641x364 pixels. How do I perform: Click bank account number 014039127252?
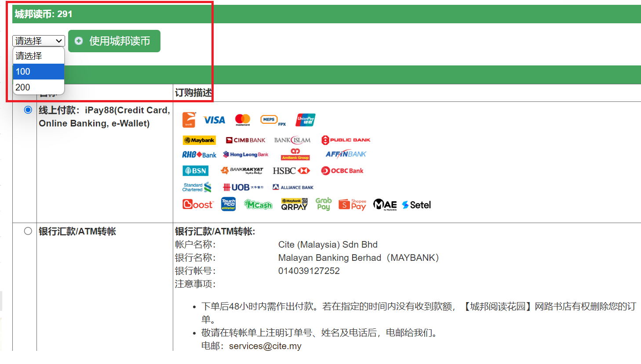[x=309, y=271]
